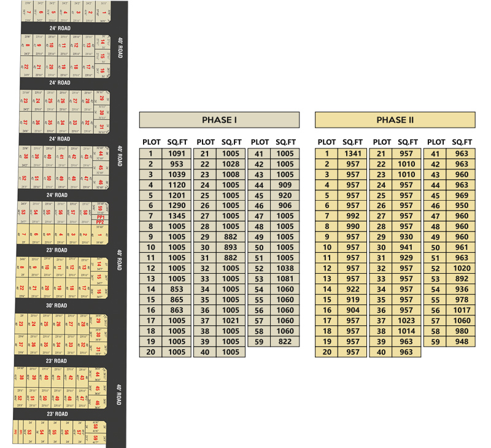The height and width of the screenshot is (448, 491).
Task: Click the PLOT column header in Phase II
Action: (327, 142)
